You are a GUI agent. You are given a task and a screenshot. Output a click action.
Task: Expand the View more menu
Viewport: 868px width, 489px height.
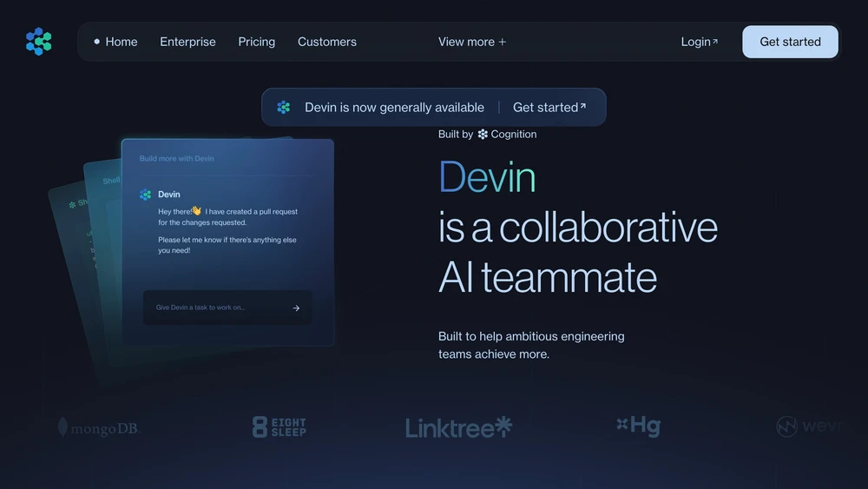pyautogui.click(x=471, y=42)
